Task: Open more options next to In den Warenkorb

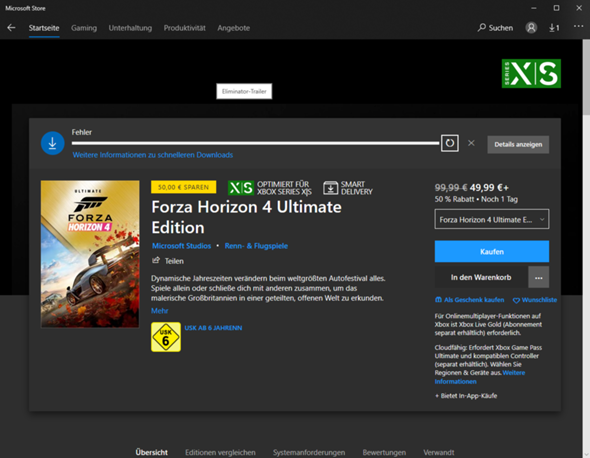Action: click(x=538, y=278)
